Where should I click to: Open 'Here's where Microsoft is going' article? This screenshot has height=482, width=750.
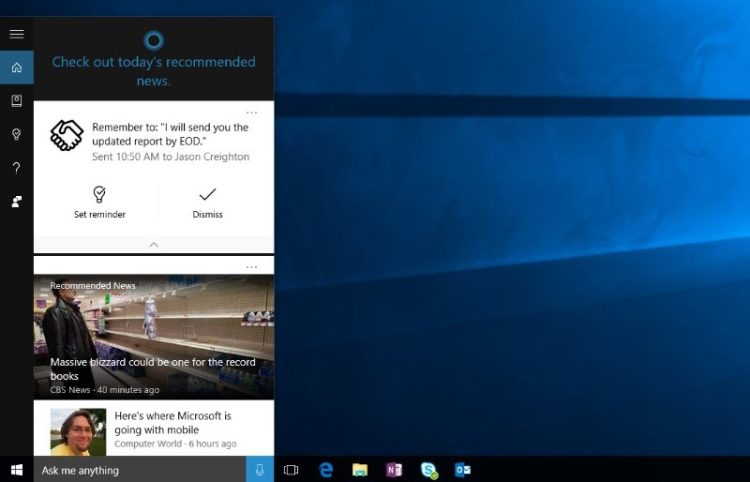pyautogui.click(x=173, y=423)
